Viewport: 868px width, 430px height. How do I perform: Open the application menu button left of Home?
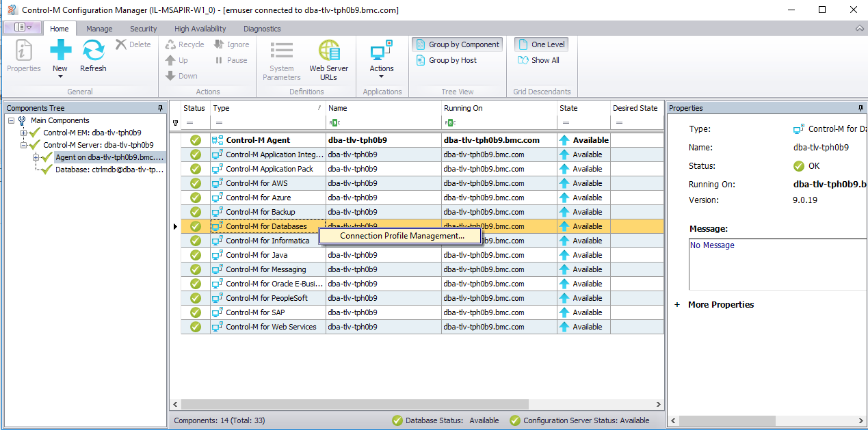(23, 27)
